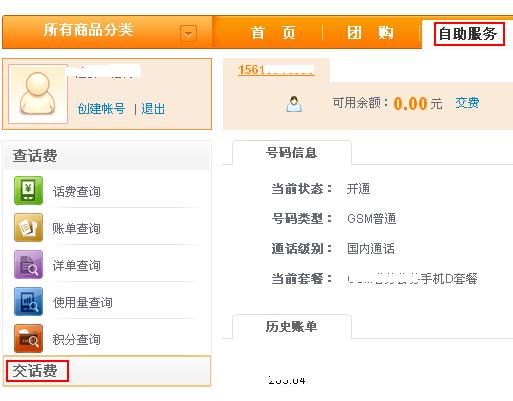Open the 团购 tab
Viewport: 513px width, 401px height.
pyautogui.click(x=370, y=33)
